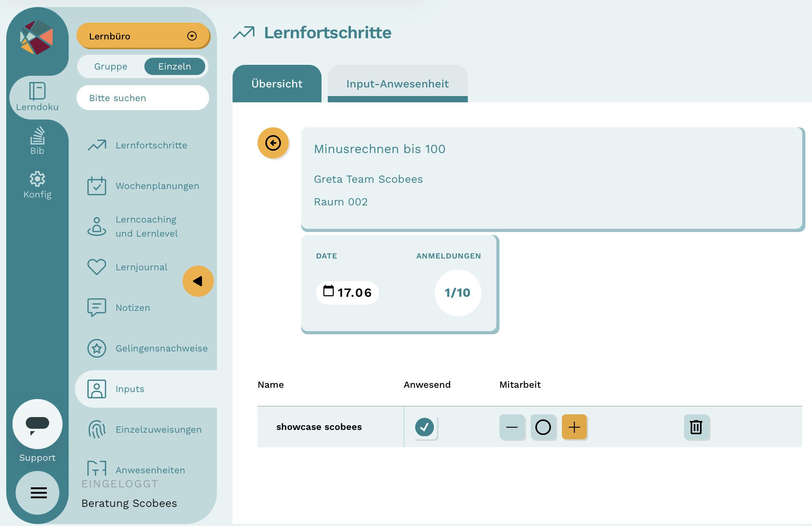Click the Lernjournal heart icon
Viewport: 812px width, 526px height.
click(97, 267)
